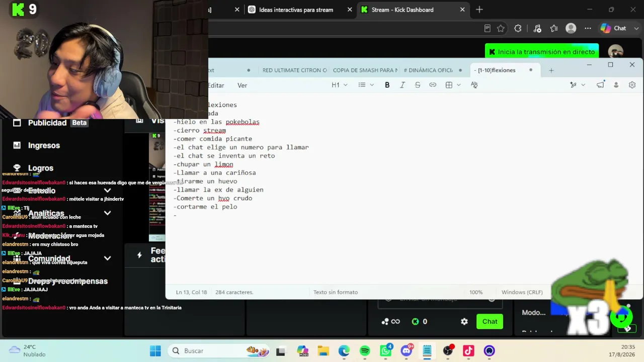Insert a link using Notepad toolbar

coord(433,85)
